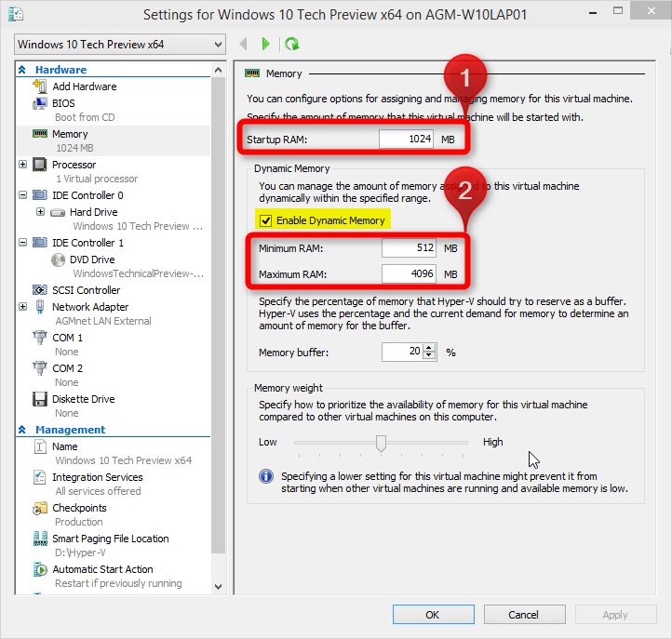
Task: Open the virtual machine selection dropdown
Action: tap(120, 45)
